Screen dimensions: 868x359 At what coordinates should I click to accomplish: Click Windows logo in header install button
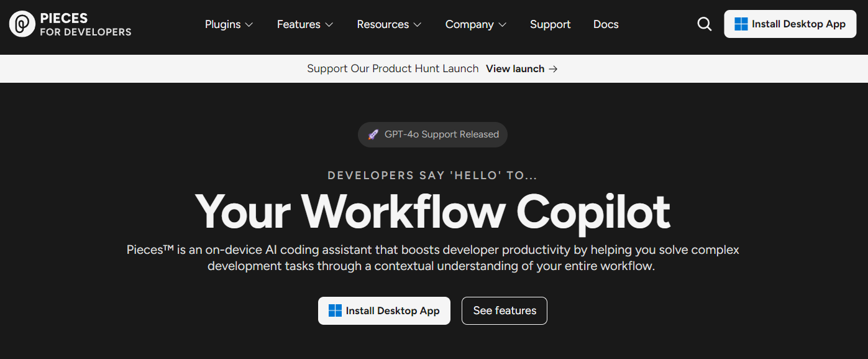(741, 24)
